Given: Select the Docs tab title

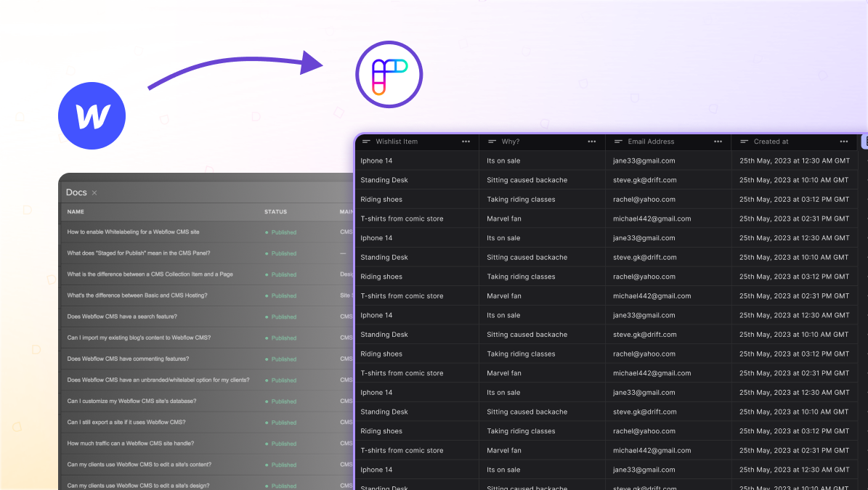Looking at the screenshot, I should [76, 192].
